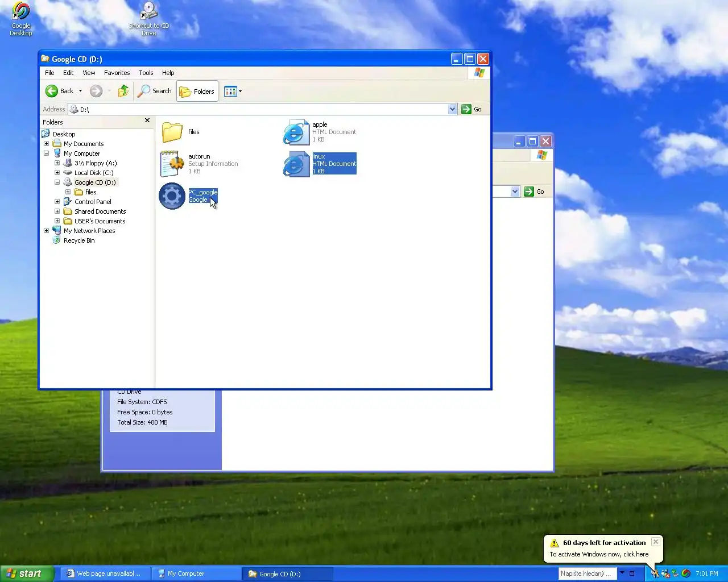
Task: Click the Windows flag logo in toolbar
Action: pos(479,73)
